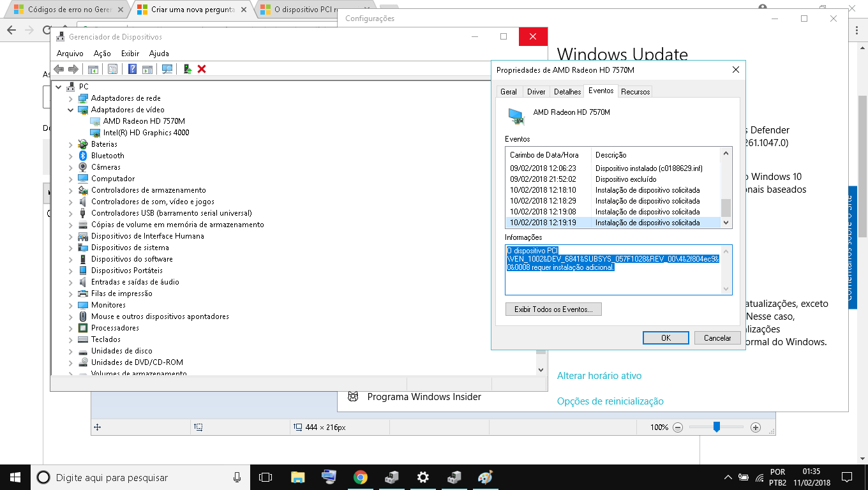Expand Controladores de armazenamento

point(71,190)
